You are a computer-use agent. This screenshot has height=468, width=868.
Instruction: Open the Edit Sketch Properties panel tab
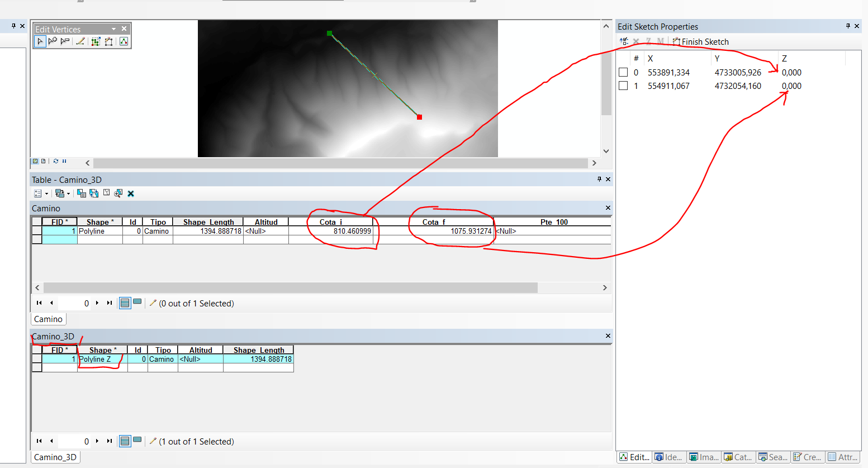[634, 457]
